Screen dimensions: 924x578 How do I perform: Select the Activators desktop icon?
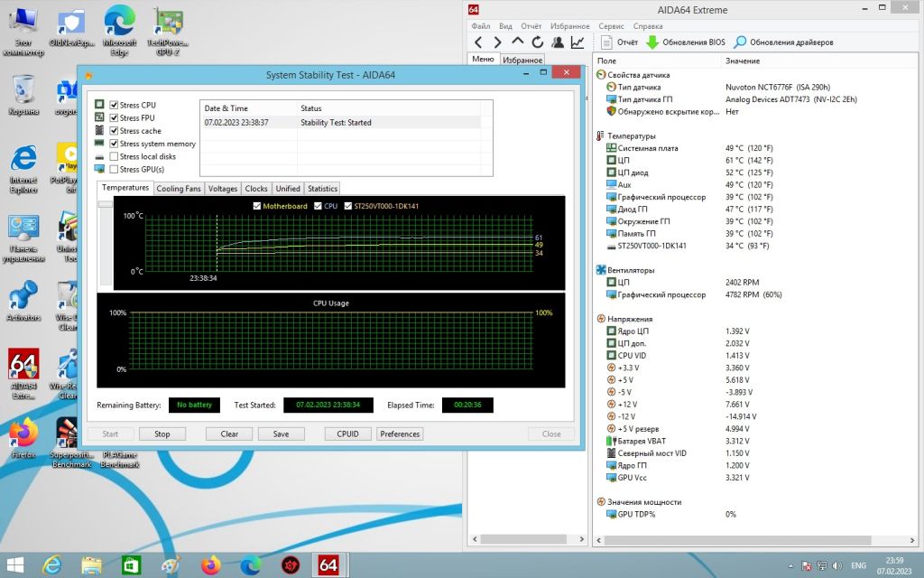(x=23, y=301)
